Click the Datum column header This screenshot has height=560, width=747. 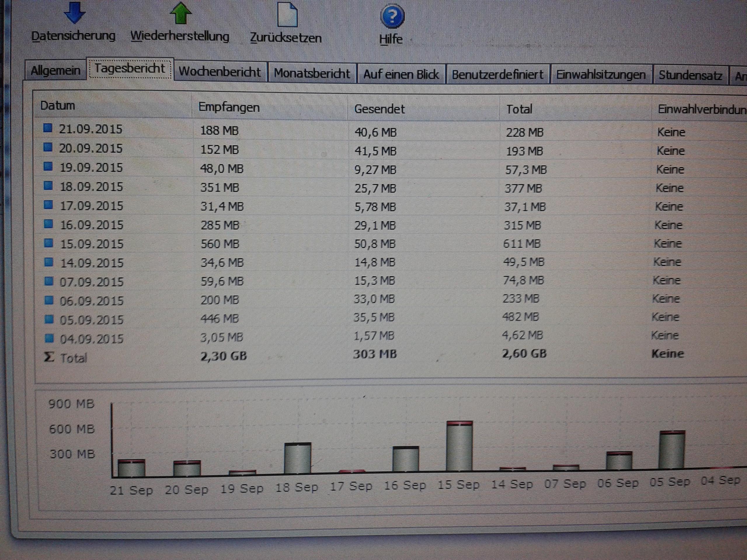58,106
